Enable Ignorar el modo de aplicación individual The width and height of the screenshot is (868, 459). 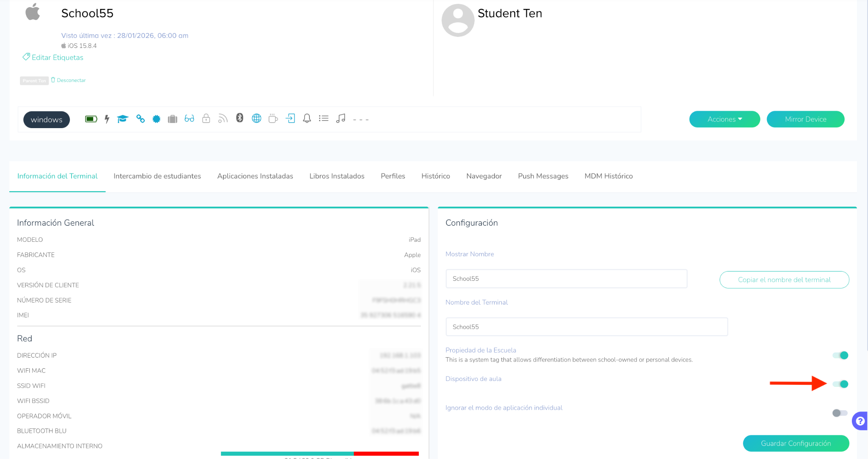coord(840,413)
